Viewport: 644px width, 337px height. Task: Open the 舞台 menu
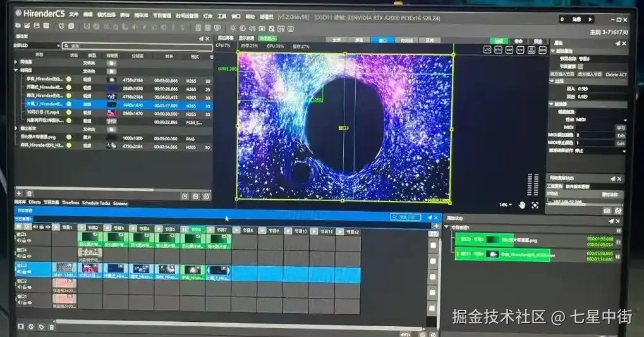125,15
